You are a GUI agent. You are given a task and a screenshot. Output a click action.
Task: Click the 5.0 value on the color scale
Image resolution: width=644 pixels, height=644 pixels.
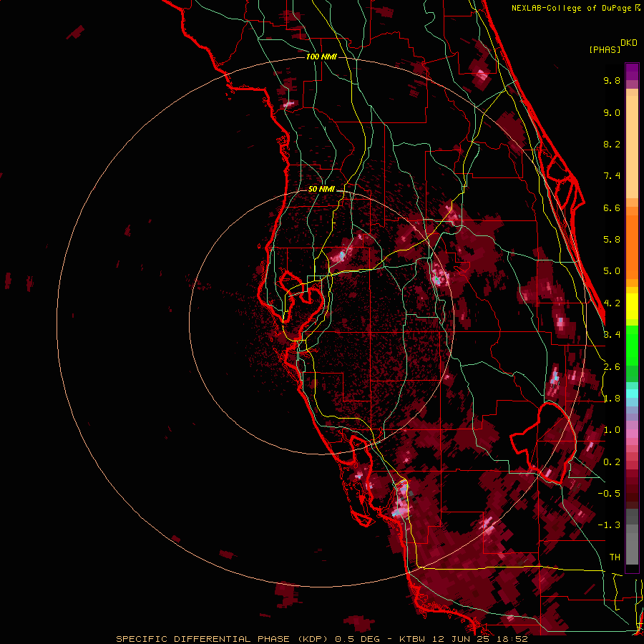point(612,271)
